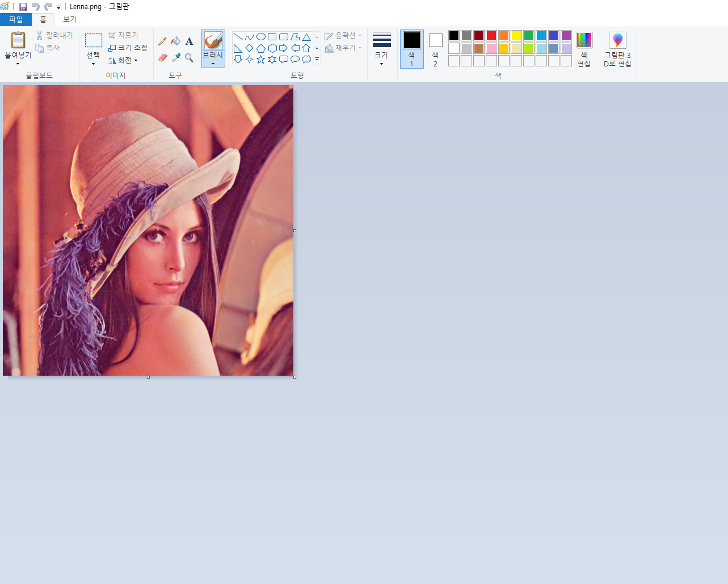This screenshot has height=584, width=728.
Task: Choose the Rounded rectangular callout shape
Action: point(284,59)
